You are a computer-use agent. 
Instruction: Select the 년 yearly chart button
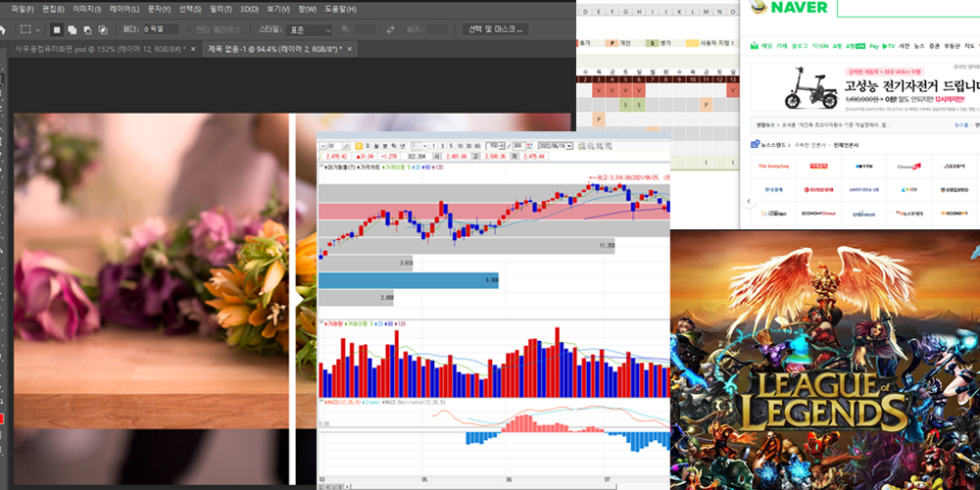point(402,146)
